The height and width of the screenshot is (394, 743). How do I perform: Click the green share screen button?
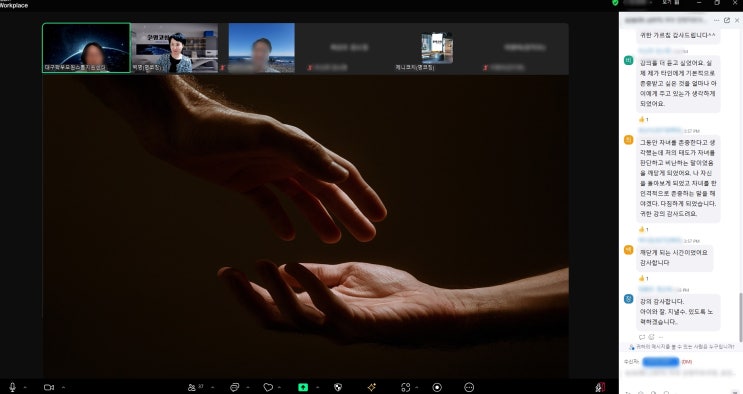coord(303,387)
